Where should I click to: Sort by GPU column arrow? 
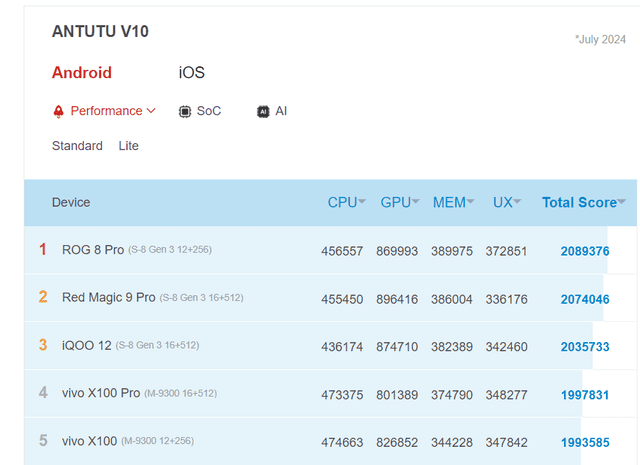416,201
